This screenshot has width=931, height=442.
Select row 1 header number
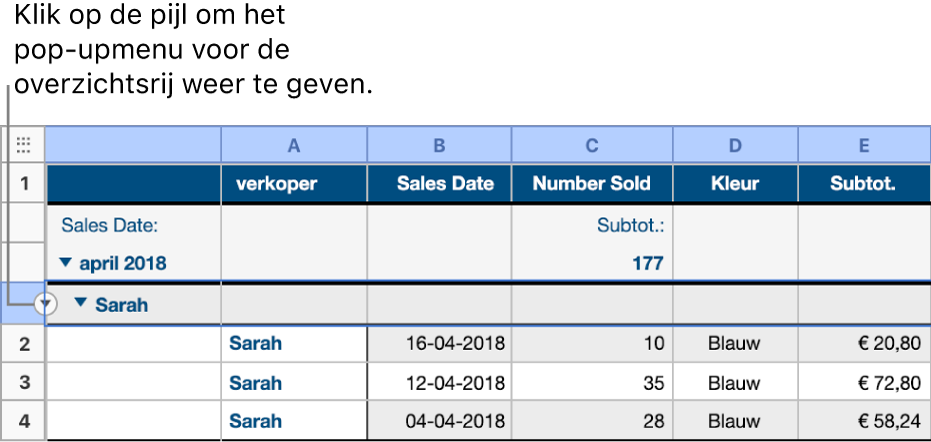24,184
